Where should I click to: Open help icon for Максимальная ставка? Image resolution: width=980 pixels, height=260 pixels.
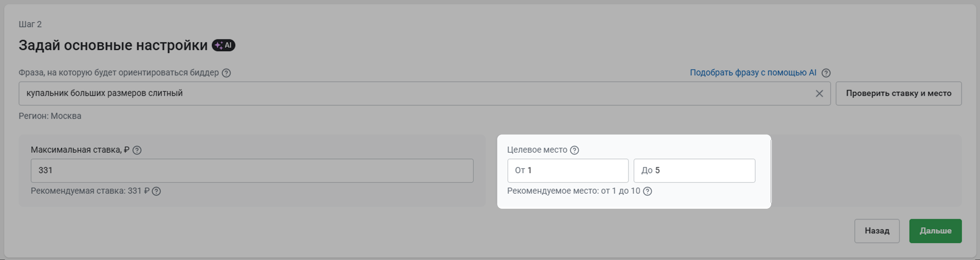[x=137, y=150]
